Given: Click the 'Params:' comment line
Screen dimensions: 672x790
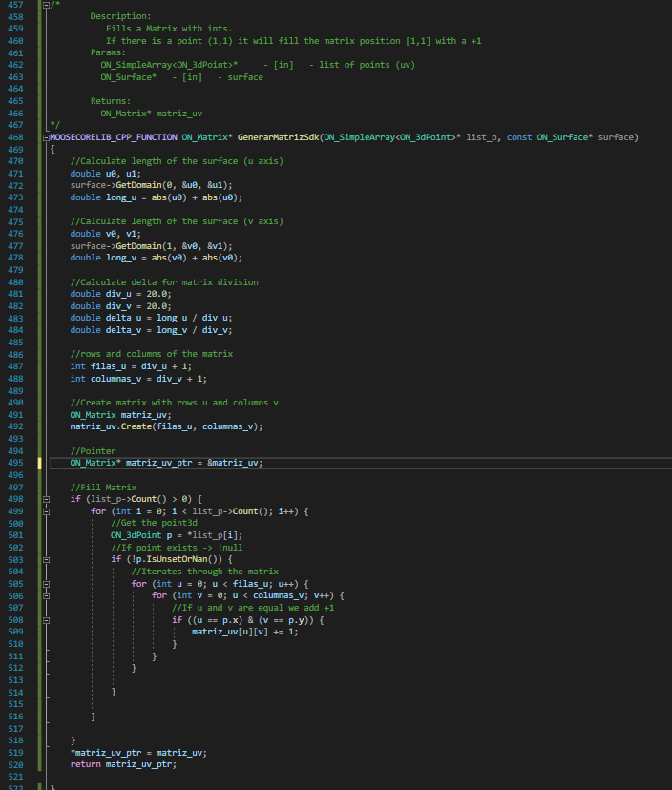Looking at the screenshot, I should tap(108, 52).
